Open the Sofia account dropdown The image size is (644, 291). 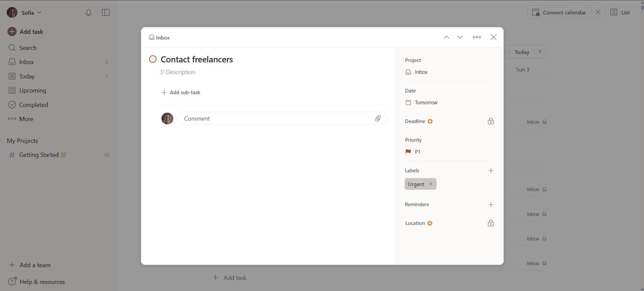coord(24,12)
